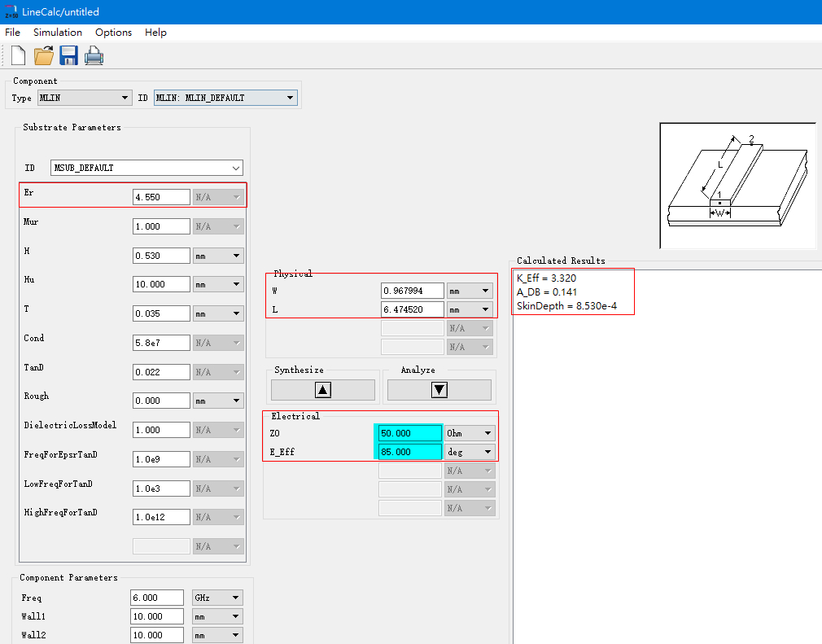Click the LineCalc title bar app icon

pos(11,11)
